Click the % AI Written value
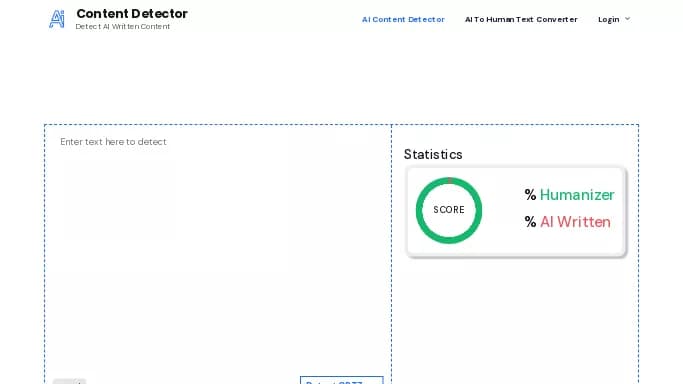This screenshot has height=384, width=683. coord(568,222)
